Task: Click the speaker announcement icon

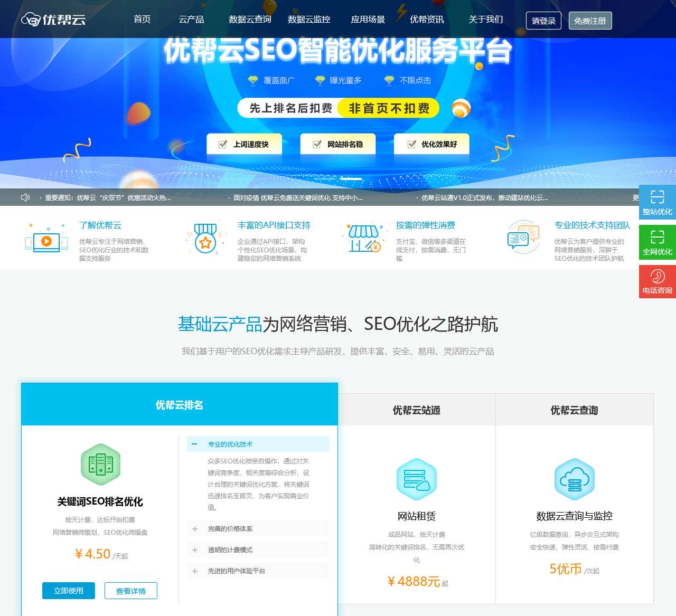Action: (25, 197)
